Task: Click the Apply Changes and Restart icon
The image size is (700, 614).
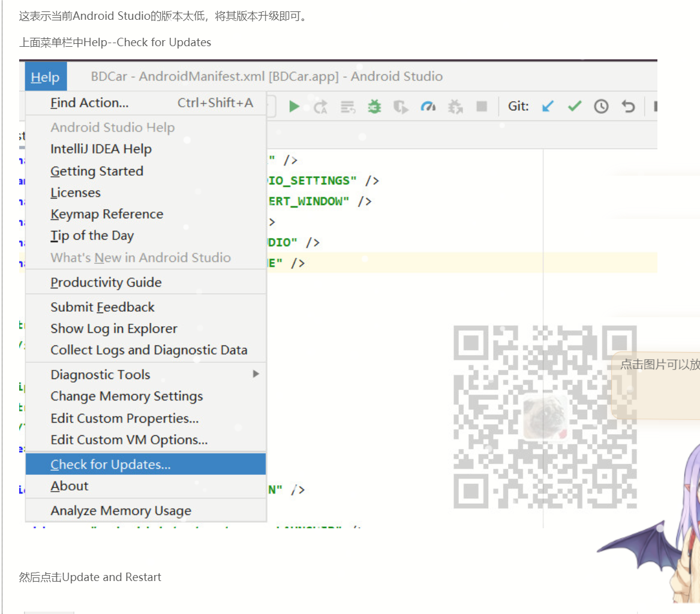Action: click(320, 107)
